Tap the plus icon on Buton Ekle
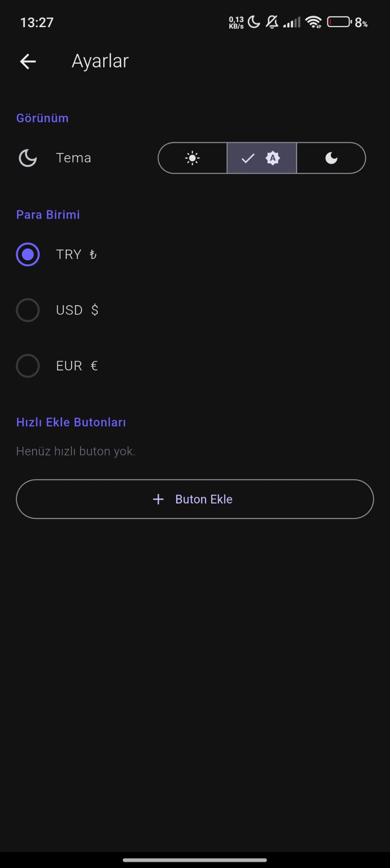390x868 pixels. (x=158, y=499)
